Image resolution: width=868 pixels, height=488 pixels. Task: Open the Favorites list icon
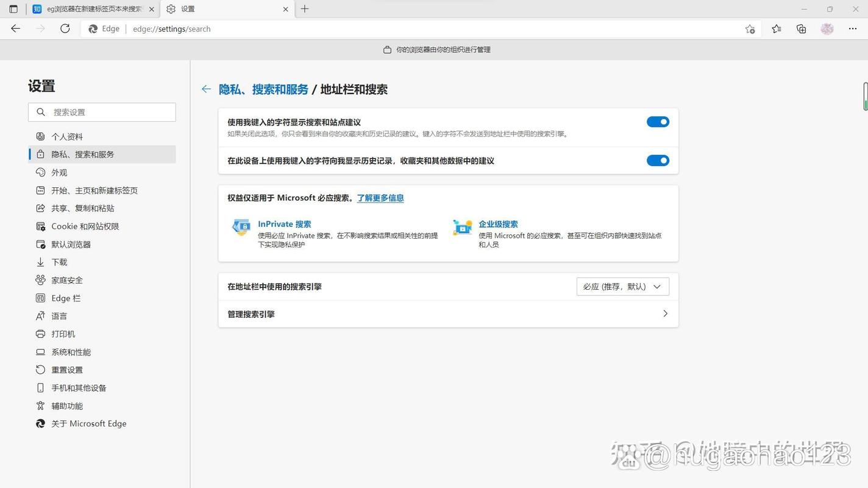click(x=776, y=29)
